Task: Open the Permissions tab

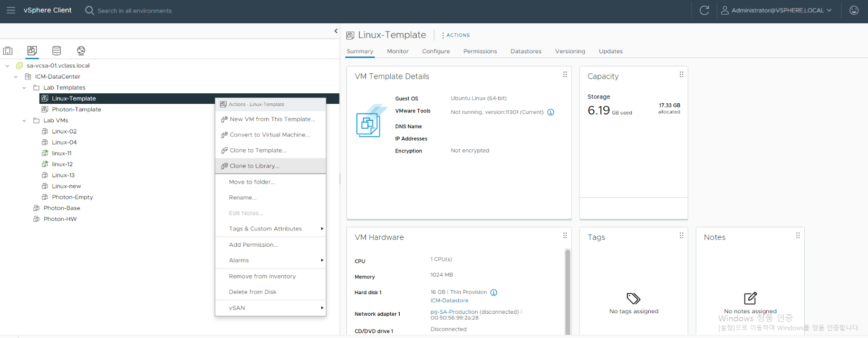Action: point(480,52)
